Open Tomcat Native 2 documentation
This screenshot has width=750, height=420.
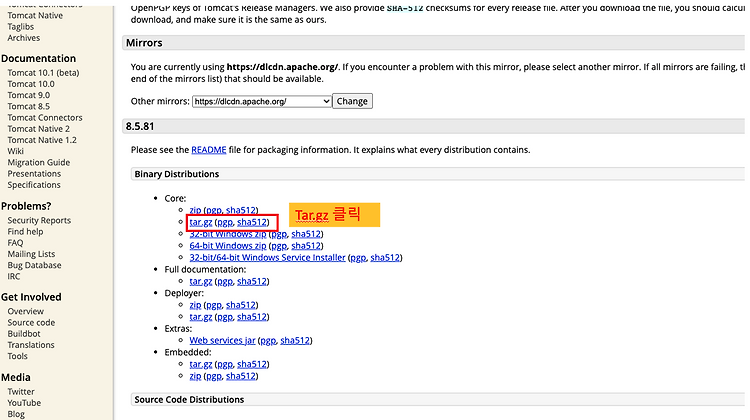[x=38, y=129]
